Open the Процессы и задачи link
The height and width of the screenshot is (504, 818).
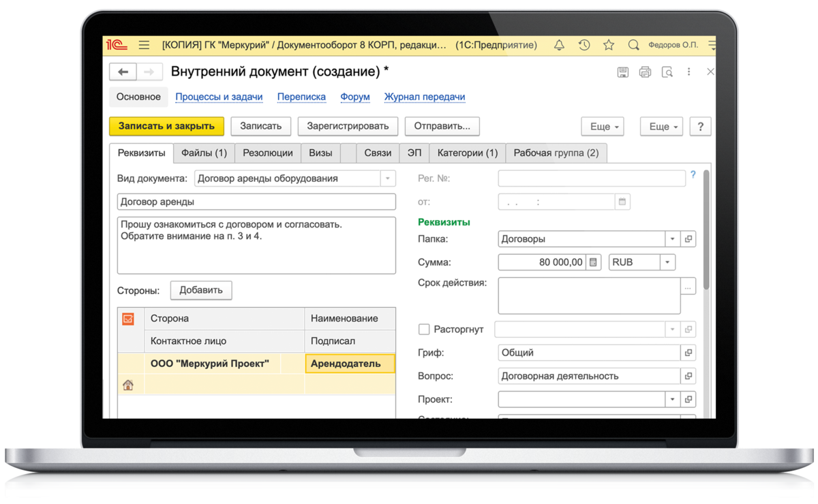(219, 97)
